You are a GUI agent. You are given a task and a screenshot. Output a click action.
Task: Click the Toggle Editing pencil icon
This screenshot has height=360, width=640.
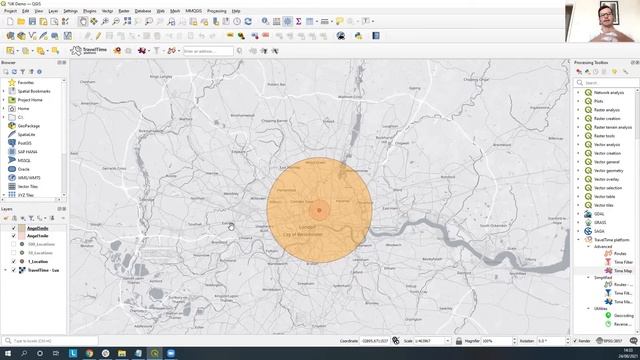point(98,36)
